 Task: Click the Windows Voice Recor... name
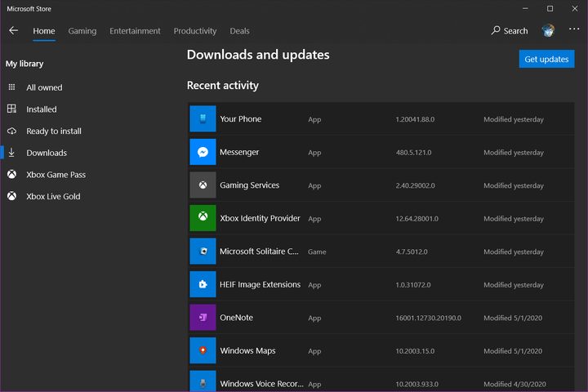pos(262,383)
